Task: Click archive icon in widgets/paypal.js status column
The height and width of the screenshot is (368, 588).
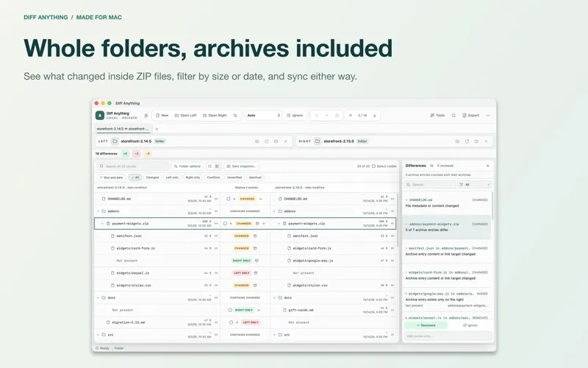Action: pos(255,273)
